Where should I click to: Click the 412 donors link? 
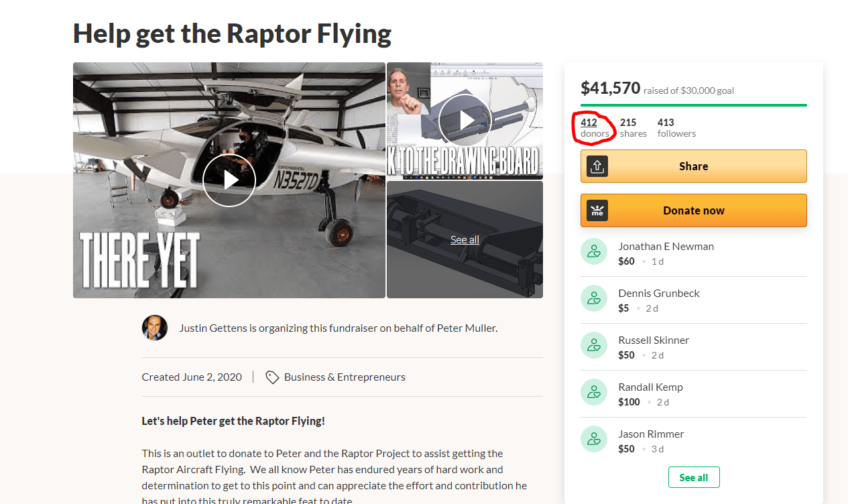click(x=589, y=123)
